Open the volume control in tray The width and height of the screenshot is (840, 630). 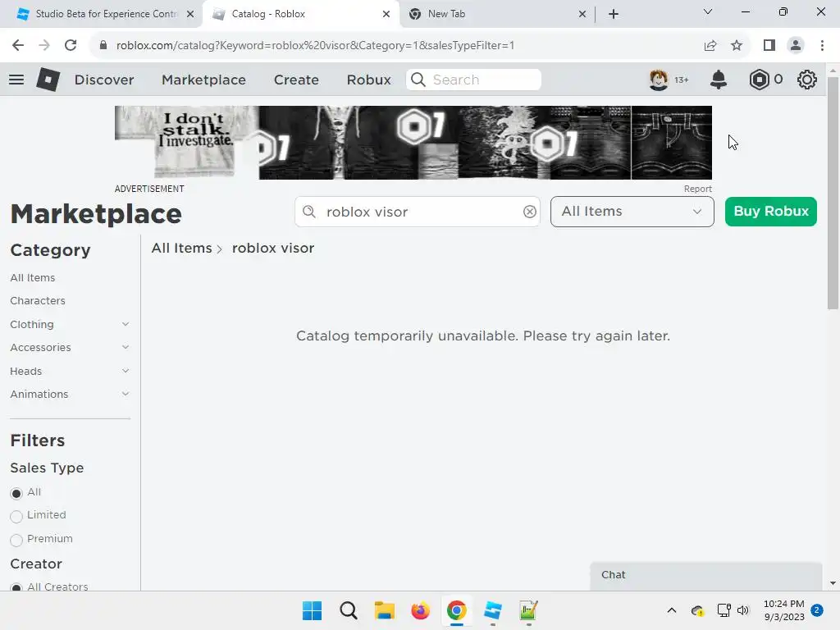click(x=742, y=610)
